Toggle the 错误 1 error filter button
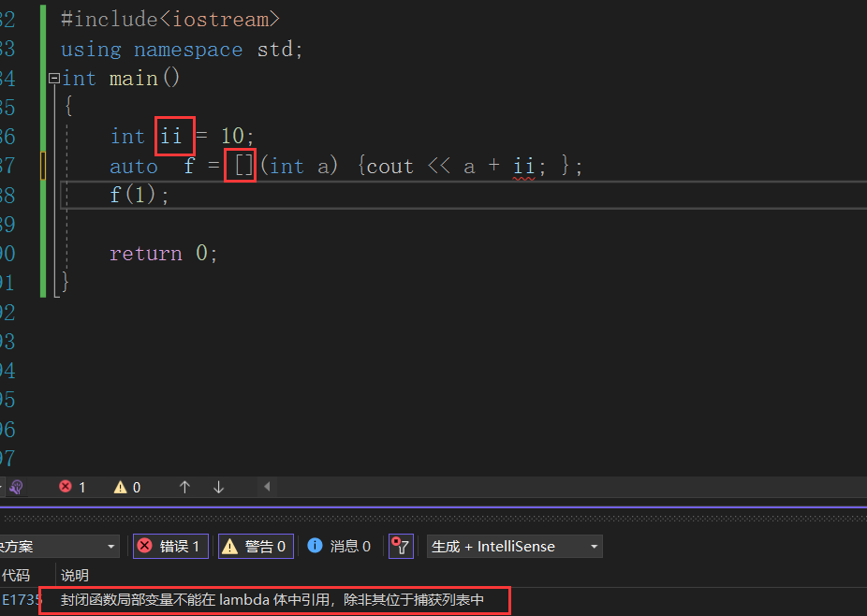Screen dimensions: 867x616 coord(170,546)
